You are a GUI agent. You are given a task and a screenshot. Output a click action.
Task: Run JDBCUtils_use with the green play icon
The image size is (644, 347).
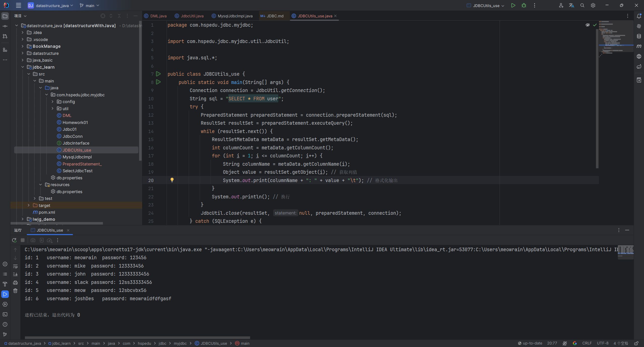(513, 6)
